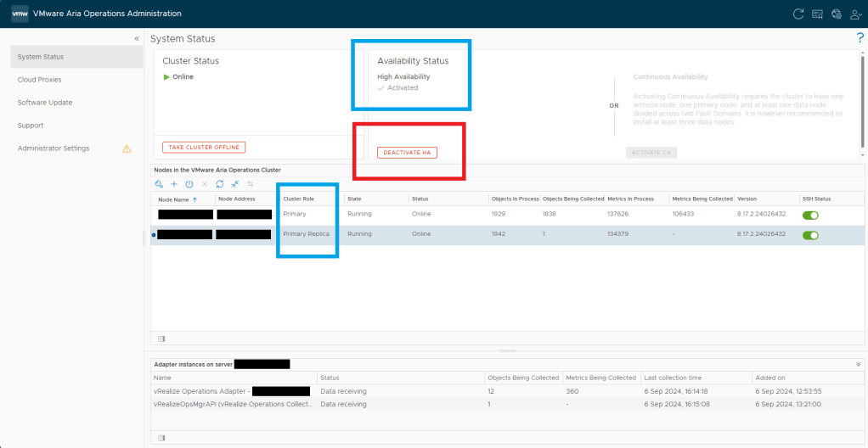Click the reload nodes icon in toolbar
This screenshot has width=868, height=448.
pyautogui.click(x=220, y=184)
